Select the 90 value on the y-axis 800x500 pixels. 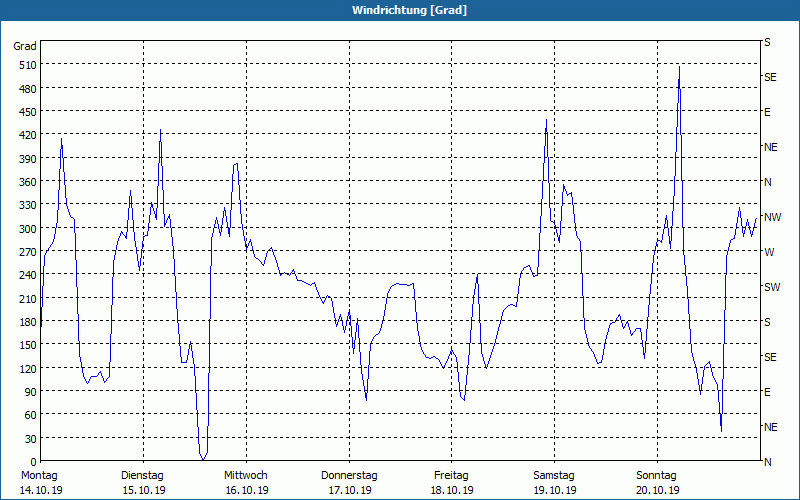tap(30, 392)
